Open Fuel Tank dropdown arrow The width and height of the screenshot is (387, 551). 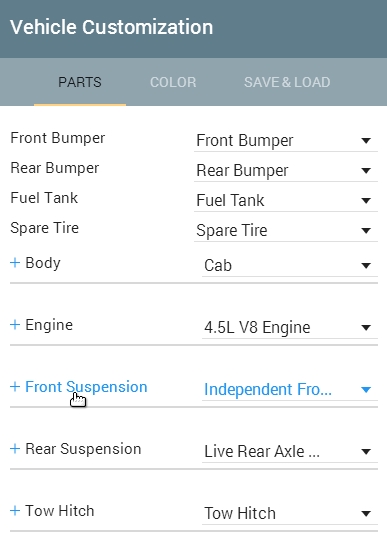366,200
